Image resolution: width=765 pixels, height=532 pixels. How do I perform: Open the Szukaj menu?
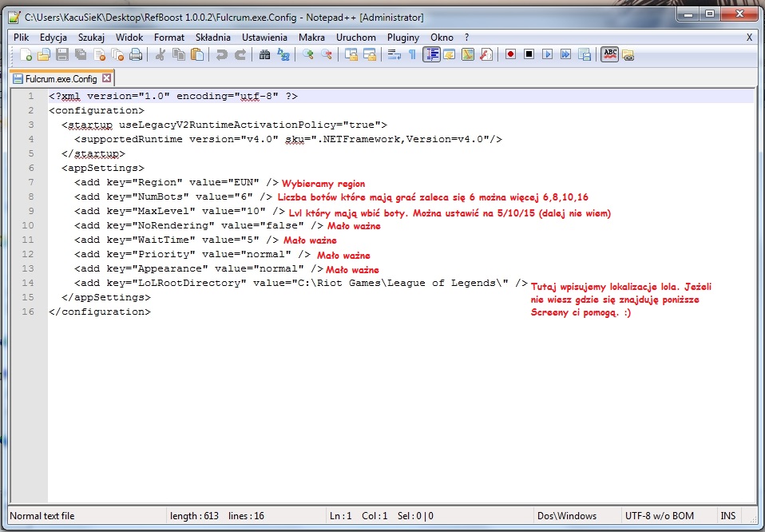click(x=91, y=37)
